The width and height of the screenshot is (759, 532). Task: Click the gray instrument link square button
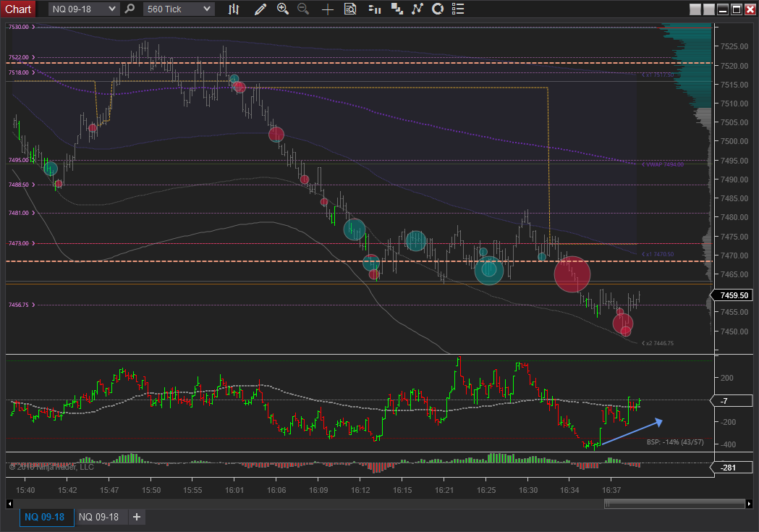(695, 9)
